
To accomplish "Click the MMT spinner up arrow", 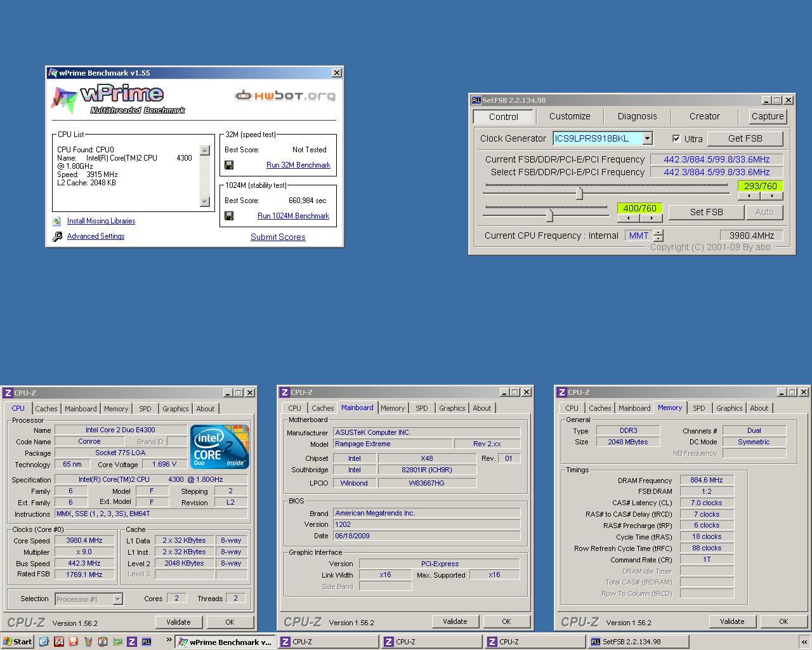I will 658,232.
